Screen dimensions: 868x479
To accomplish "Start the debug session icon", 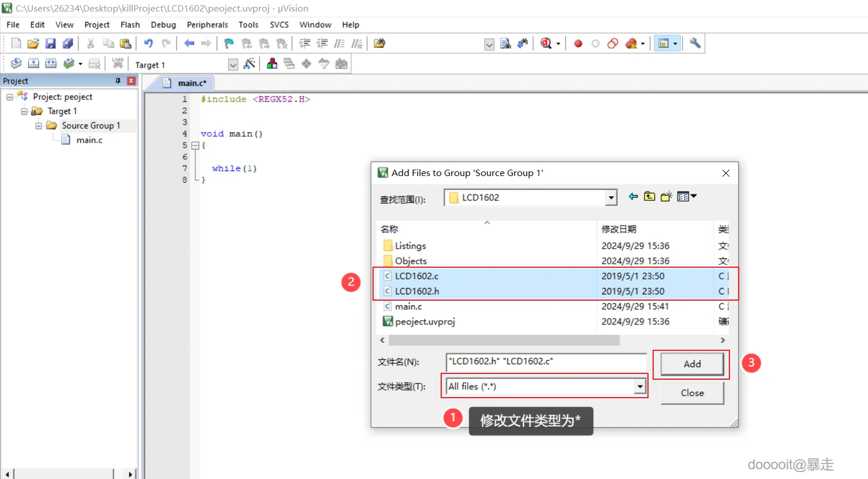I will tap(546, 43).
